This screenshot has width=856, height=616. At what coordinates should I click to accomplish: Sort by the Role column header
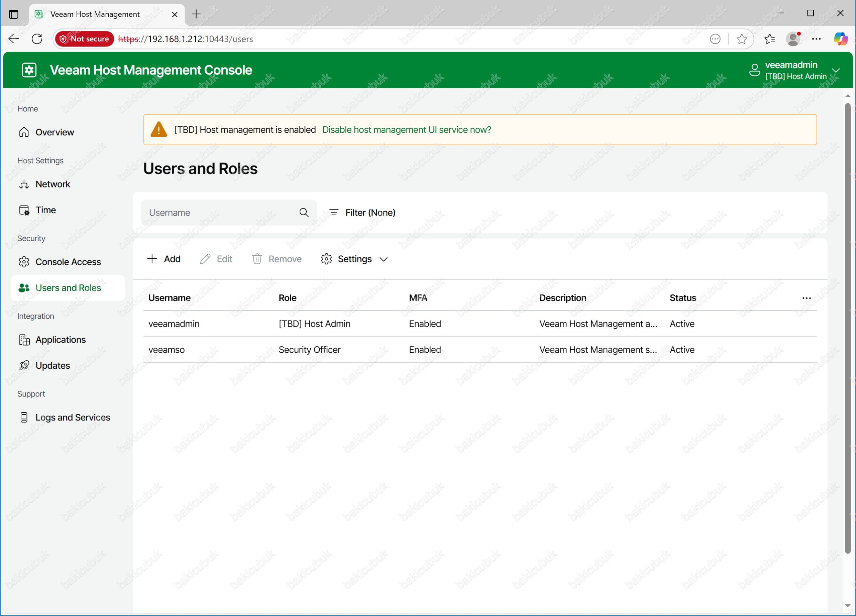coord(288,298)
